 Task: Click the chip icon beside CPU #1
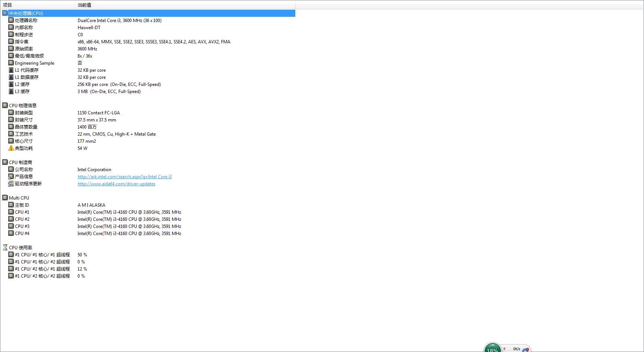click(11, 212)
